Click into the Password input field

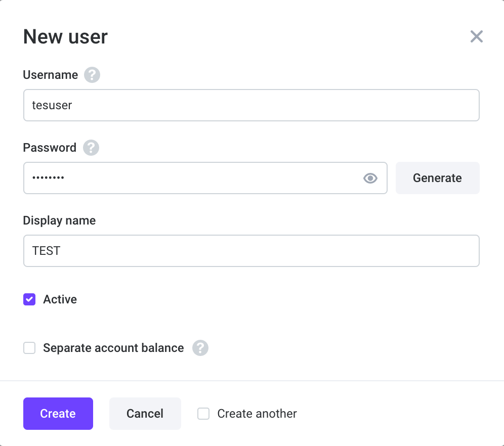192,178
